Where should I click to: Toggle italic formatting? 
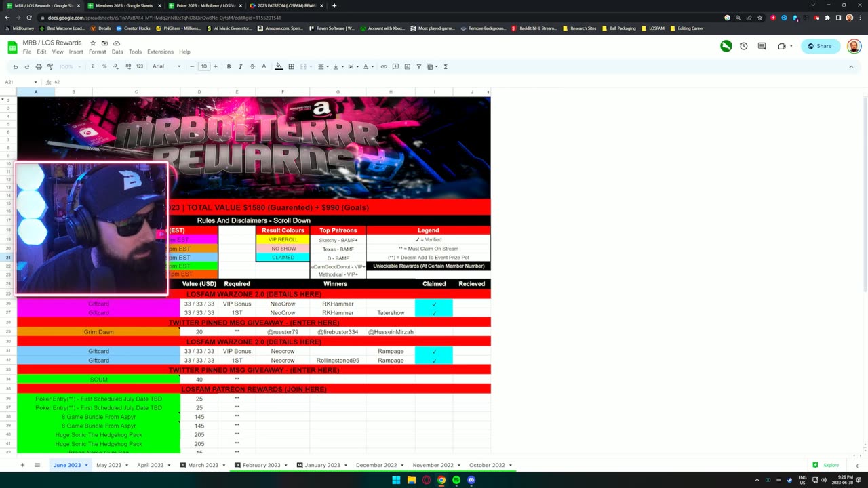[240, 66]
